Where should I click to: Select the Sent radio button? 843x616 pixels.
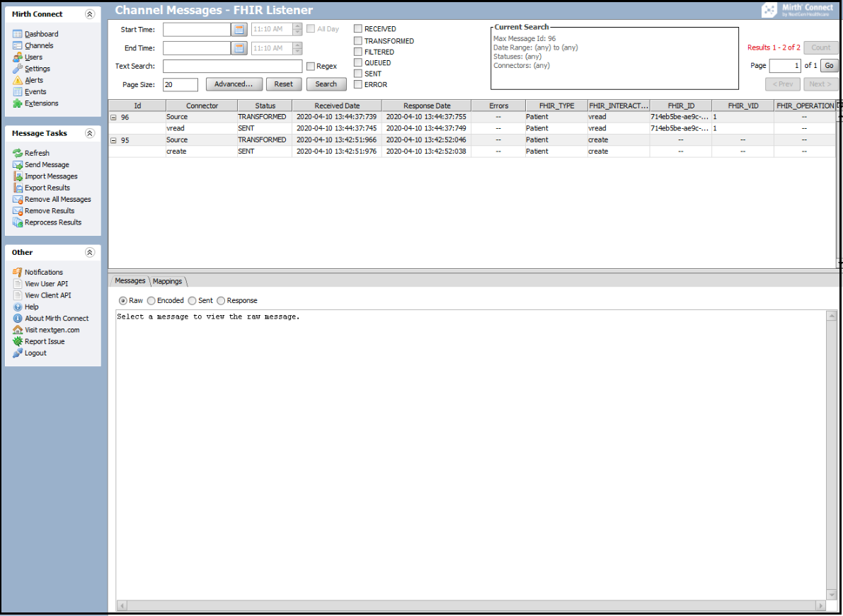(x=192, y=301)
